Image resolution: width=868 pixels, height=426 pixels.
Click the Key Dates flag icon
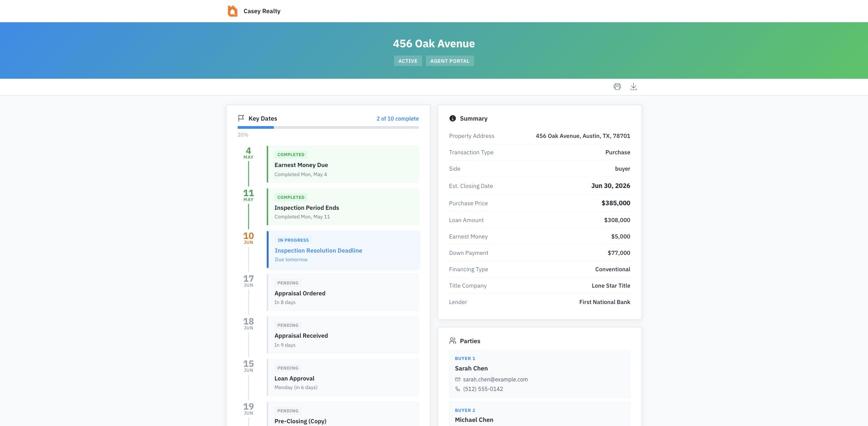click(x=241, y=118)
